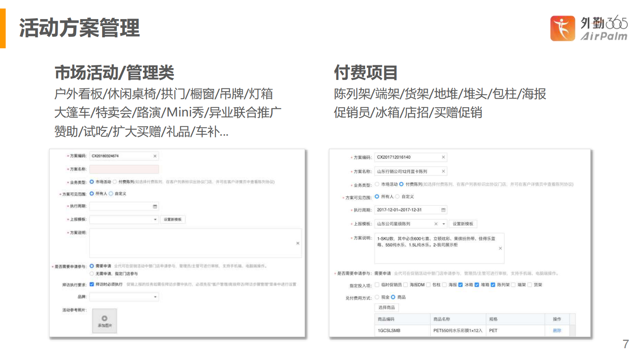Check the 临时促销员 checkbox

(x=377, y=285)
